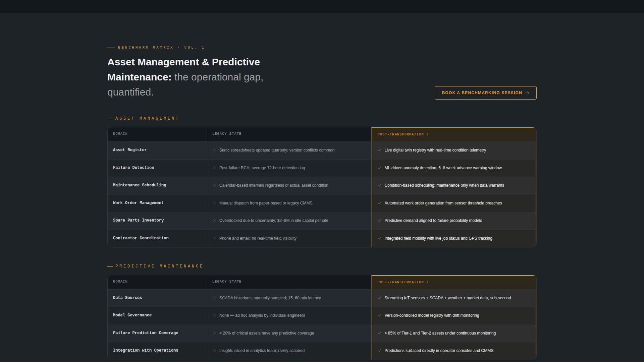Click the Failure Prediction Coverage label
644x362 pixels.
[x=146, y=333]
